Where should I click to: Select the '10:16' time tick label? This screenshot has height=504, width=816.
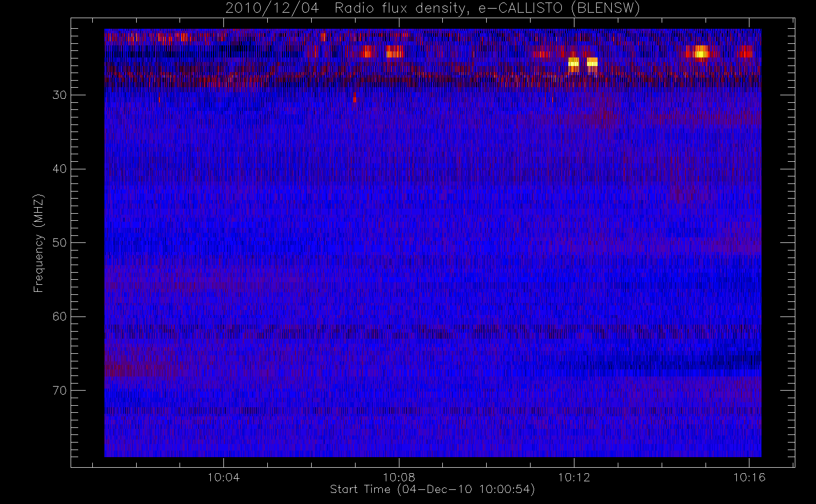[x=749, y=477]
